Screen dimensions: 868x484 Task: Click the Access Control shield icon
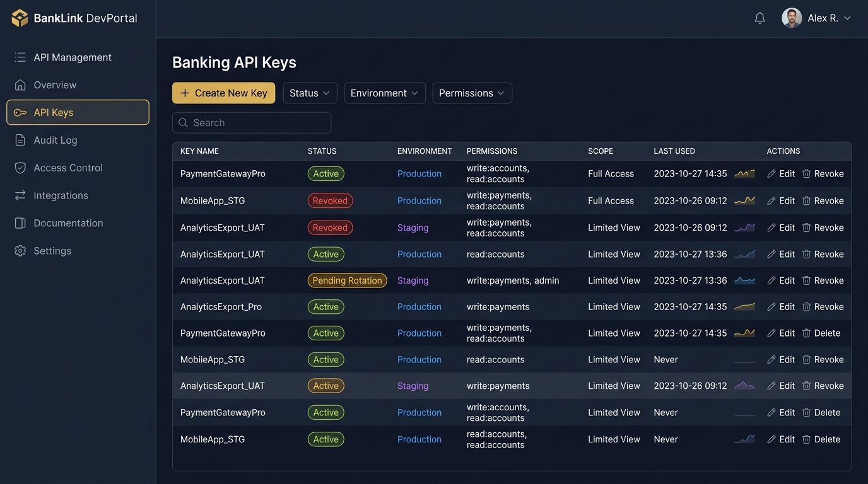20,168
